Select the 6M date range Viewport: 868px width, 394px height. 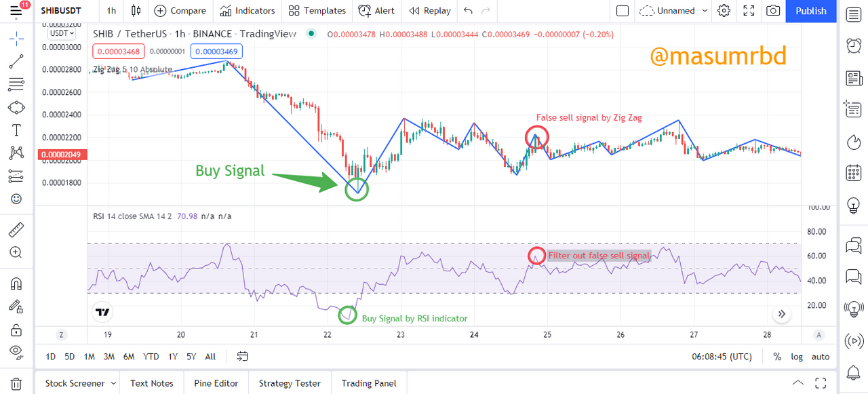tap(129, 356)
